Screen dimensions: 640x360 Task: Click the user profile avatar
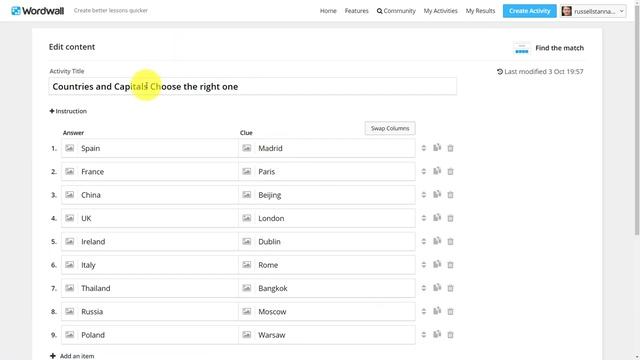567,11
